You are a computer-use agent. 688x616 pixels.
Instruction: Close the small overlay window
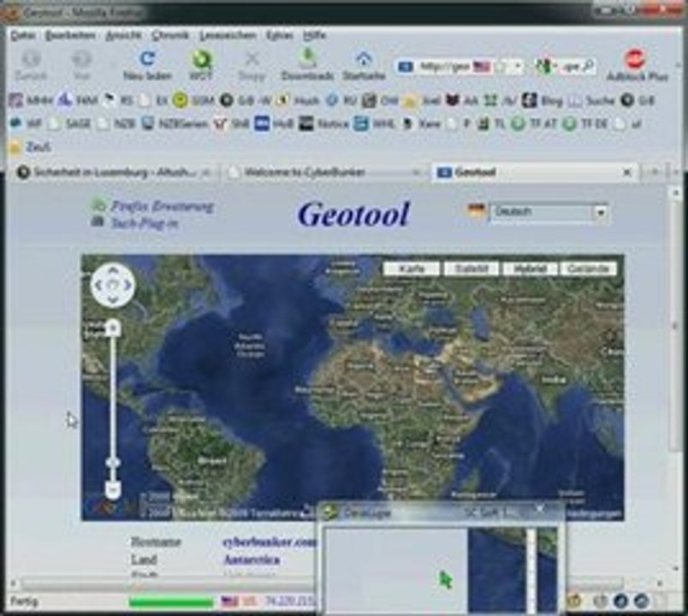[x=540, y=509]
